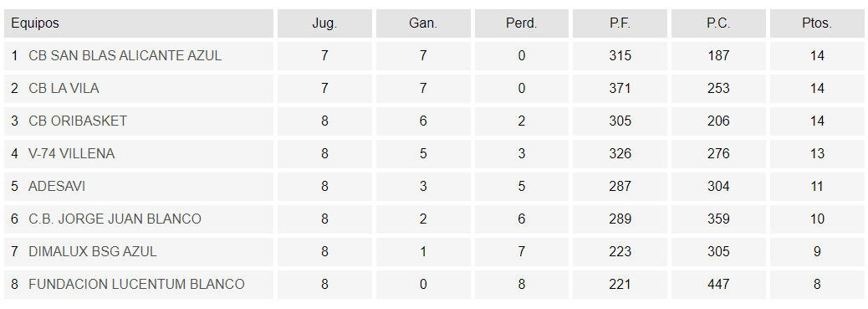Viewport: 868px width, 309px height.
Task: Select the Perd. column header
Action: 522,23
